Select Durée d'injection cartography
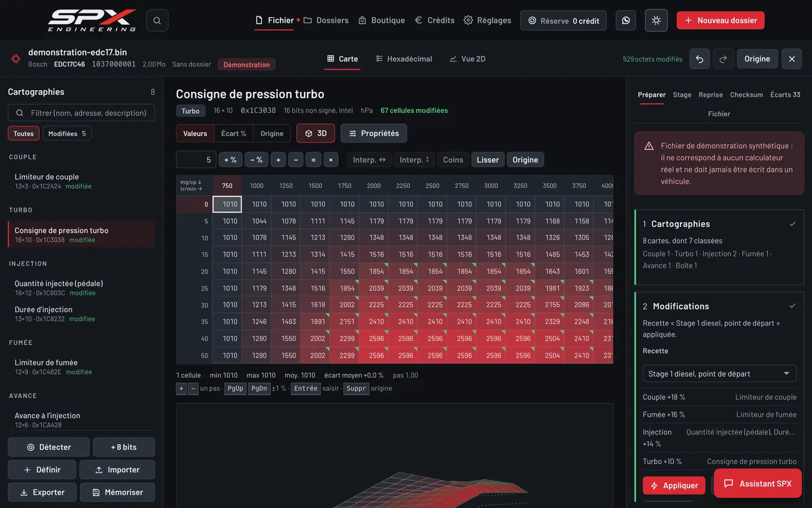The width and height of the screenshot is (812, 508). [81, 314]
